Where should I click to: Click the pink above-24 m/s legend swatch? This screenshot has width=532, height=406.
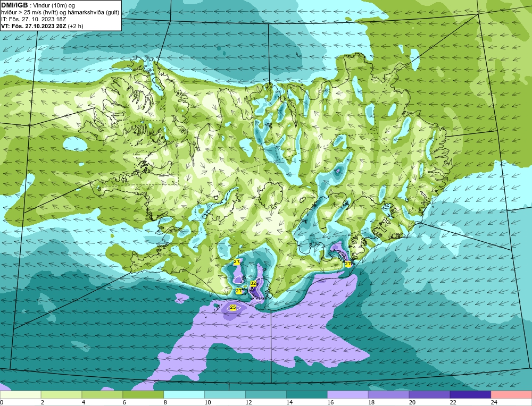[x=511, y=395]
